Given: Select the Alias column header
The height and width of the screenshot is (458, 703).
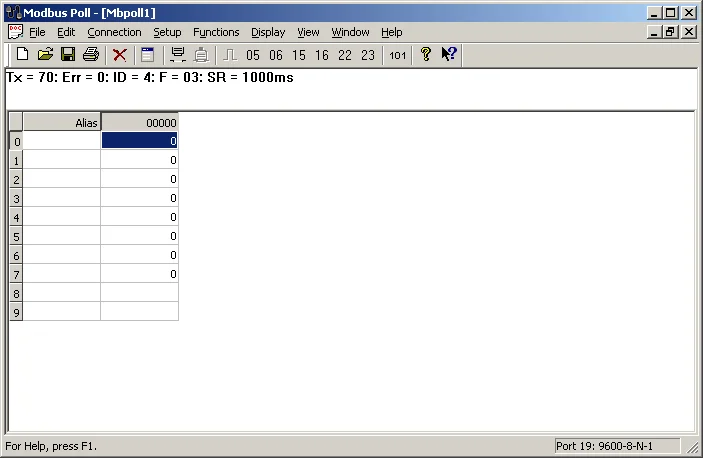Looking at the screenshot, I should coord(62,122).
